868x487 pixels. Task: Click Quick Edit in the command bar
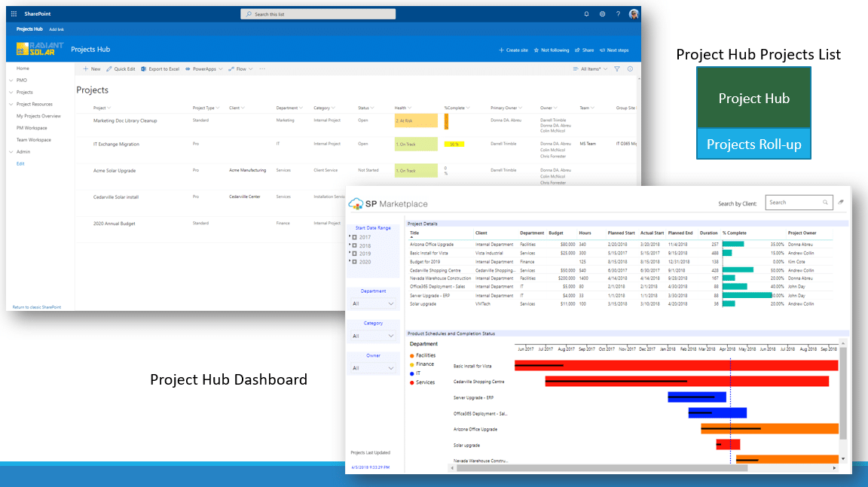coord(121,69)
